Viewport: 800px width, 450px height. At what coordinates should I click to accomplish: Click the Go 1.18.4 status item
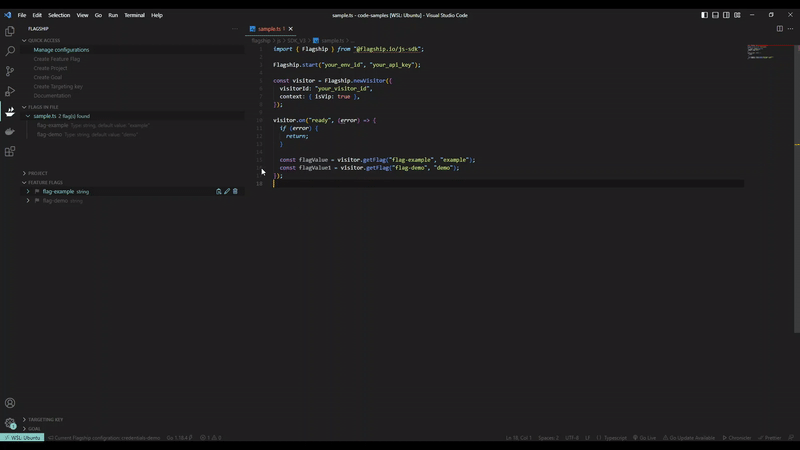[179, 438]
